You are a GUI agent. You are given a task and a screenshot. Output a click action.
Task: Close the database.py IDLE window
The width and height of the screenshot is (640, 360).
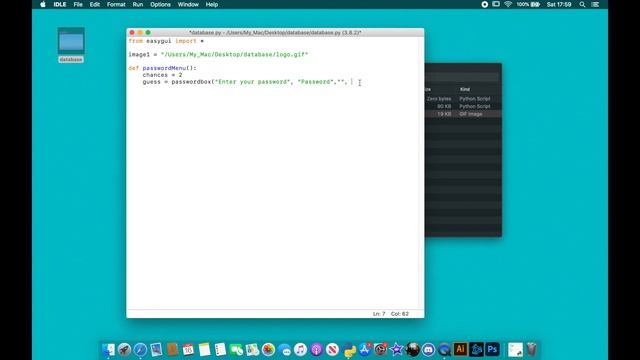point(132,32)
